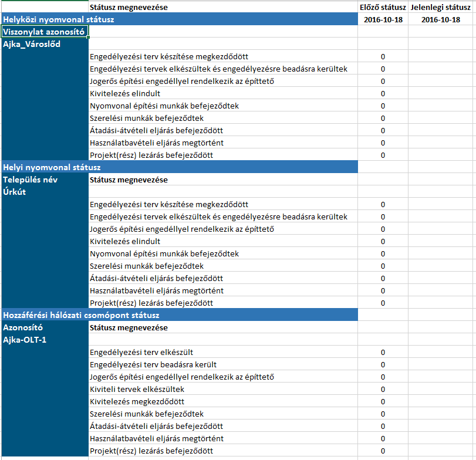Click empty Jelenlegi státusz cell for 'Kiviteli tervek elkészültek'
The width and height of the screenshot is (476, 460).
pos(440,389)
